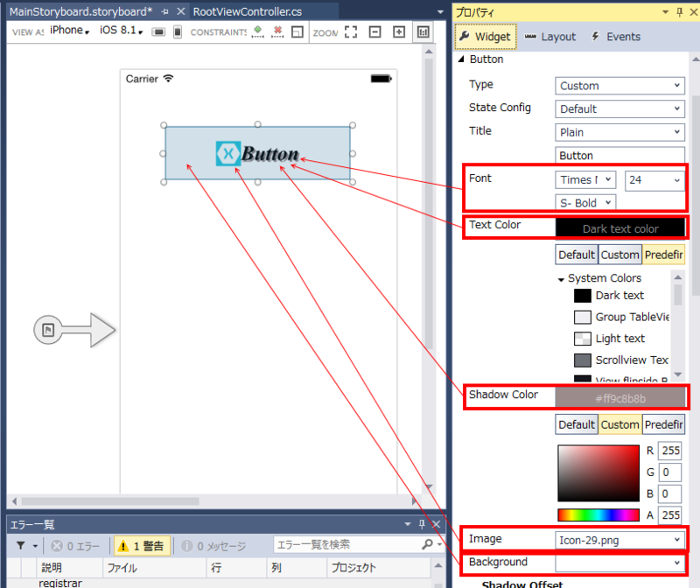Edit the R value field

[670, 451]
